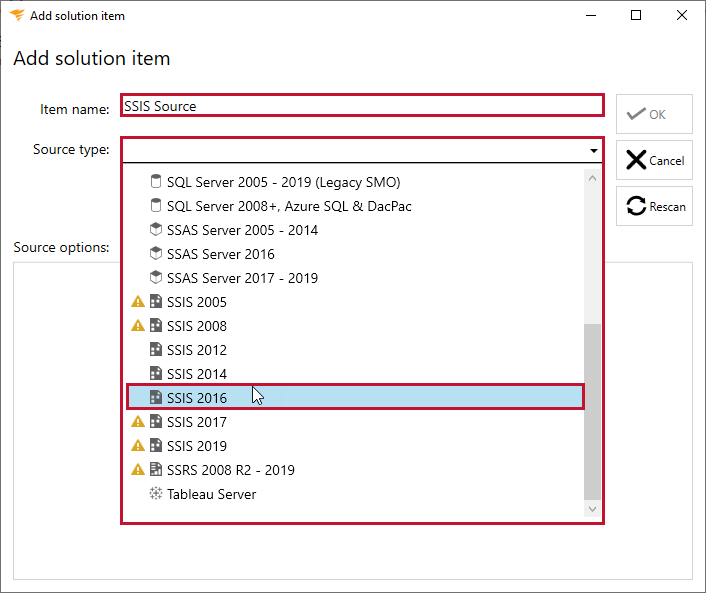
Task: Select the highlighted SSIS 2016 option
Action: click(x=355, y=397)
